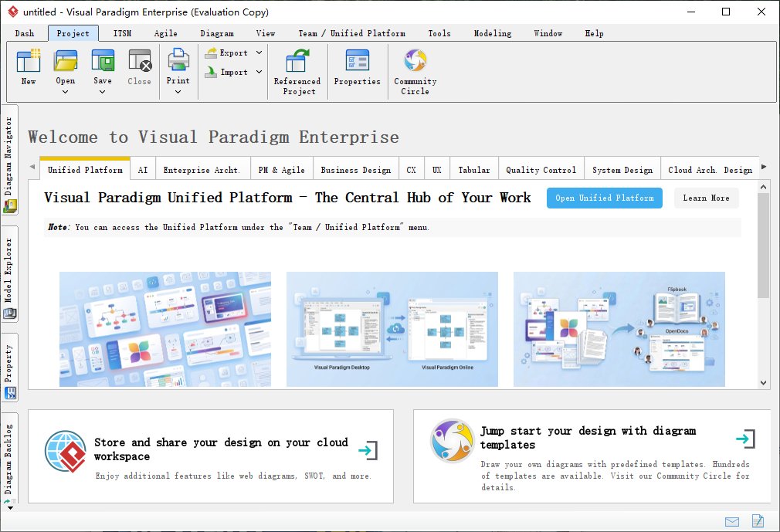The height and width of the screenshot is (532, 780).
Task: Open the Agile ribbon tab
Action: click(165, 33)
